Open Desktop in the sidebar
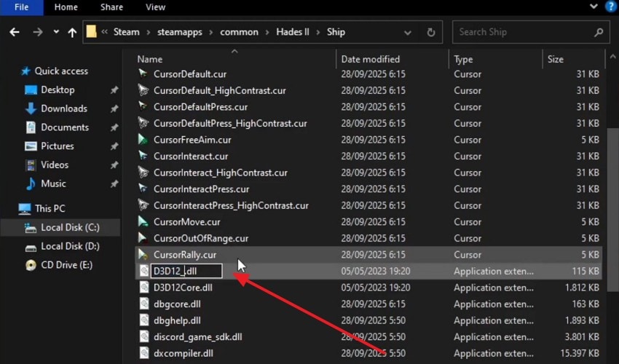Screen dimensions: 619x364 coord(58,90)
